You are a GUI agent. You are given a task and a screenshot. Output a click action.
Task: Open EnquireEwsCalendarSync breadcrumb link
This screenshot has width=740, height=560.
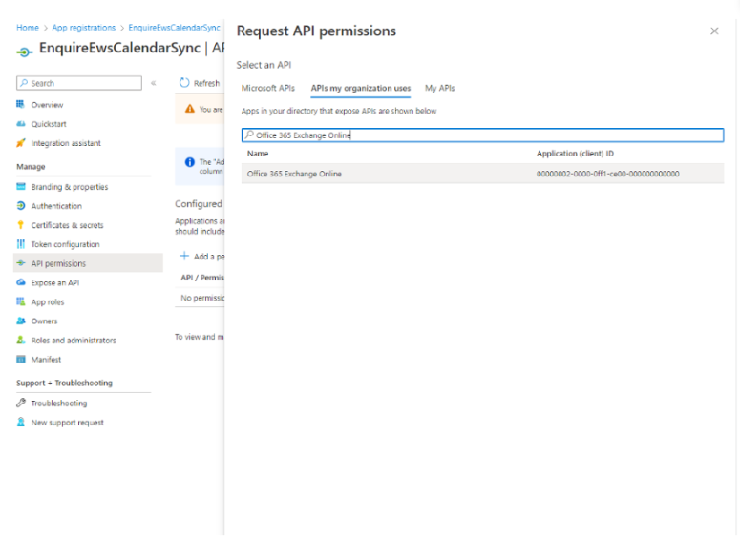(x=174, y=28)
